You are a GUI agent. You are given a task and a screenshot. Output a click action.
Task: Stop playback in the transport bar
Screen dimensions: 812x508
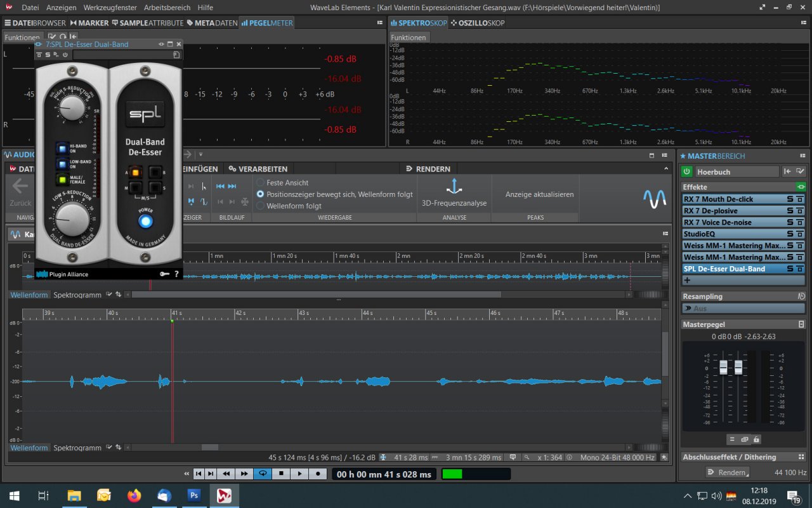[280, 474]
